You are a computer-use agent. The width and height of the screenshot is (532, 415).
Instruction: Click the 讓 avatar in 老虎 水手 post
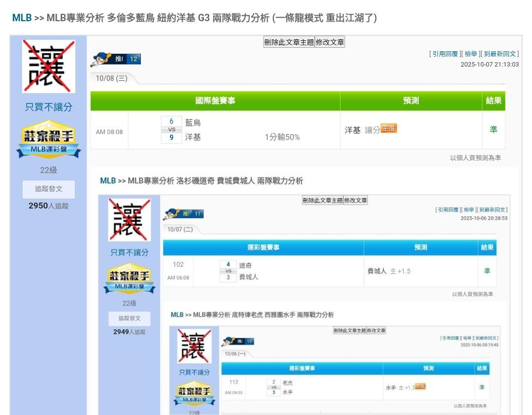click(x=195, y=346)
